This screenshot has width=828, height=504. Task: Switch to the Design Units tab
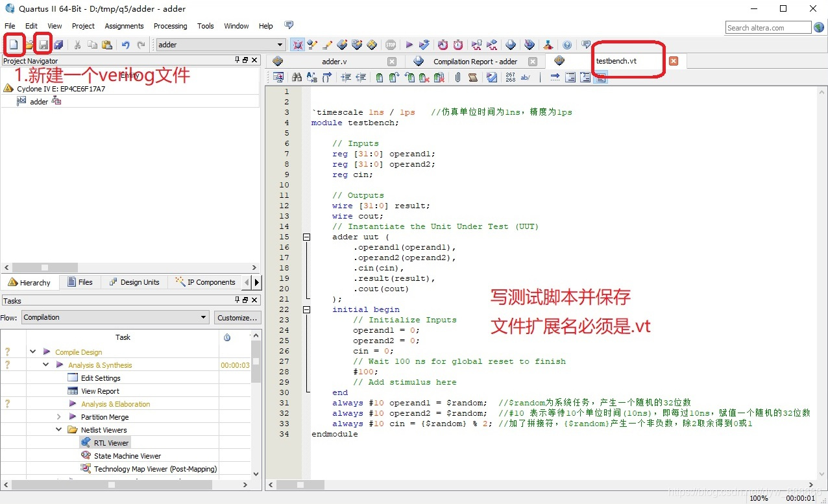point(134,282)
